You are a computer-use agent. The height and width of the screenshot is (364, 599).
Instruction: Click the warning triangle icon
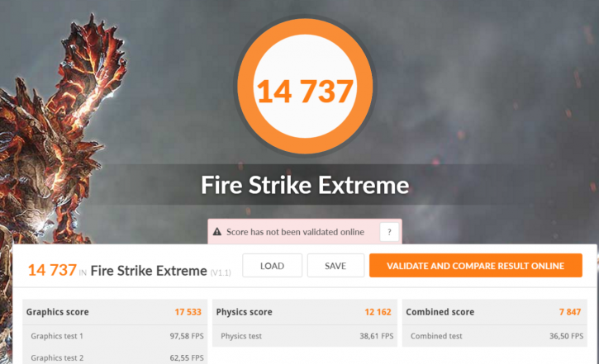pos(217,232)
